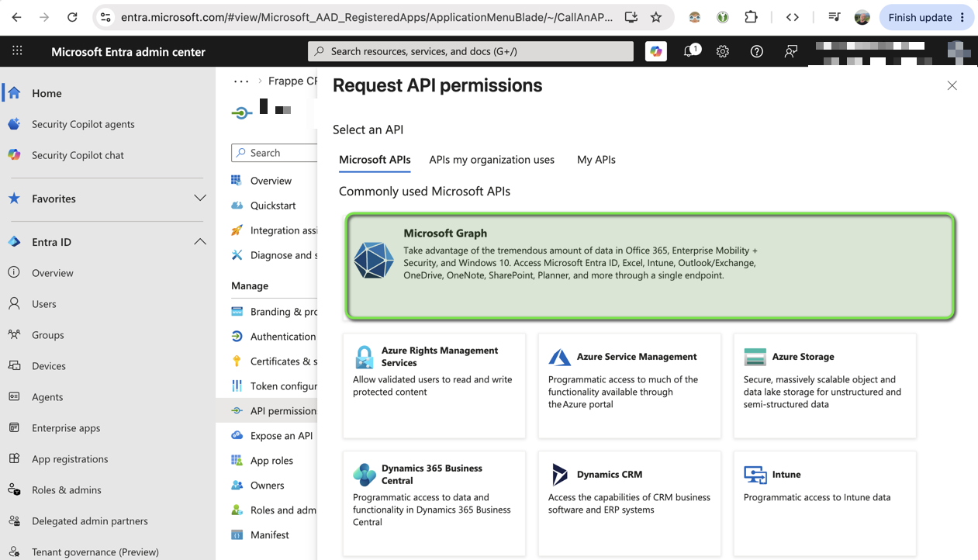This screenshot has width=978, height=560.
Task: Click the Agents icon in the sidebar
Action: click(14, 396)
